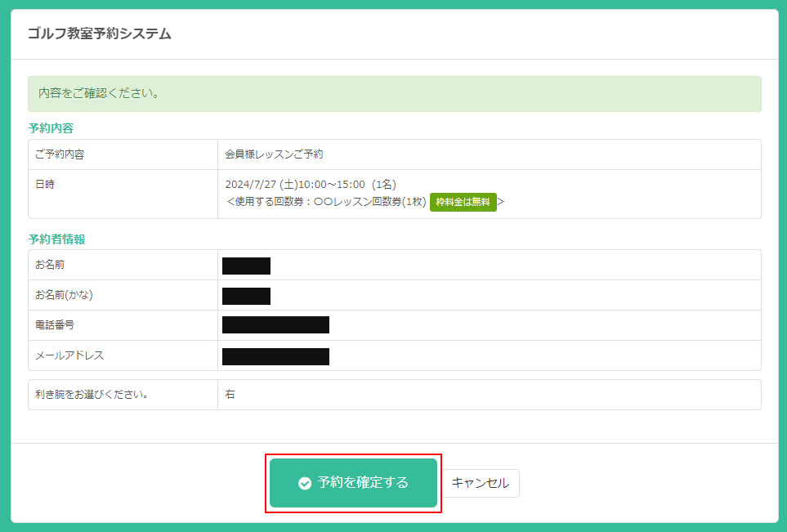This screenshot has height=532, width=787.
Task: Click the お名前 field label
Action: (51, 265)
